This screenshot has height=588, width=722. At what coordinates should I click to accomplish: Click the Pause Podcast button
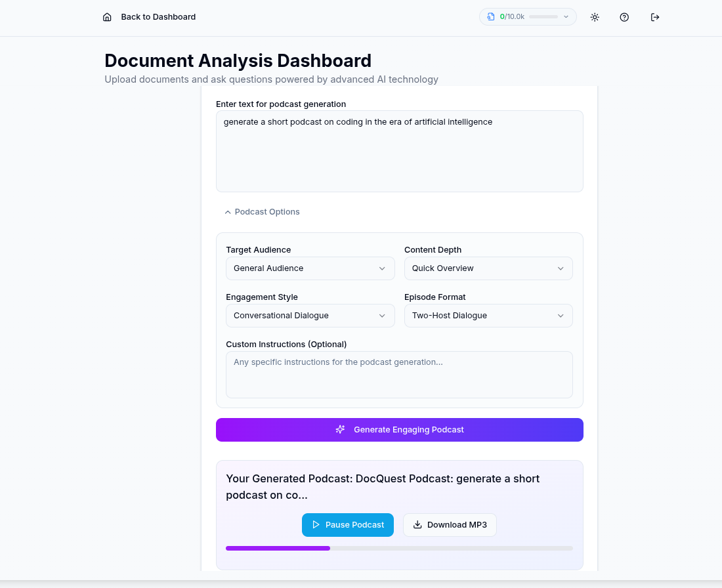(x=348, y=525)
